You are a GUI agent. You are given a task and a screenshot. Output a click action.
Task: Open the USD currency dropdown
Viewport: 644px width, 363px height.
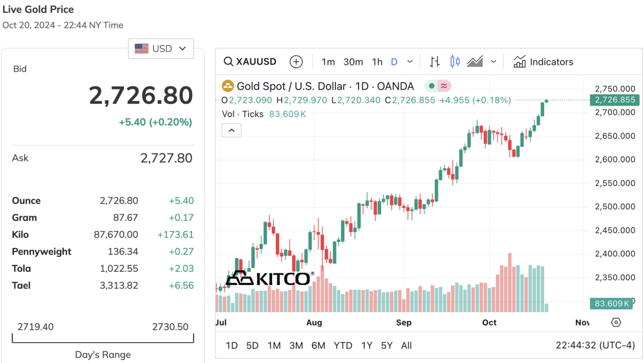(x=160, y=48)
